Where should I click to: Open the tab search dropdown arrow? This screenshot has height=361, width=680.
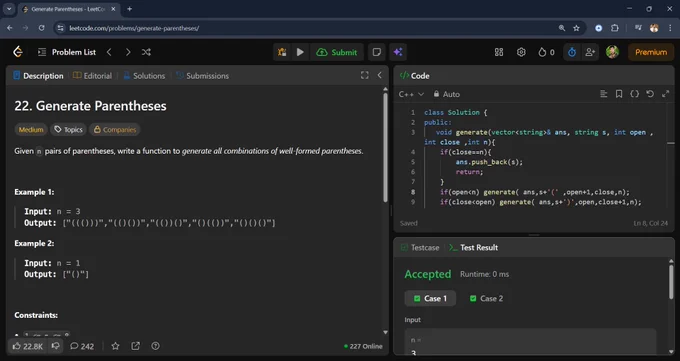[9, 9]
